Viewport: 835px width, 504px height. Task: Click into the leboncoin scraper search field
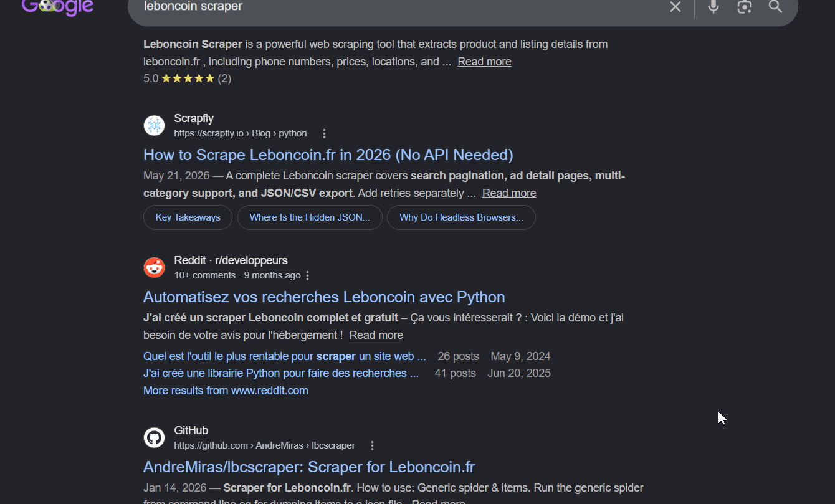(x=399, y=7)
